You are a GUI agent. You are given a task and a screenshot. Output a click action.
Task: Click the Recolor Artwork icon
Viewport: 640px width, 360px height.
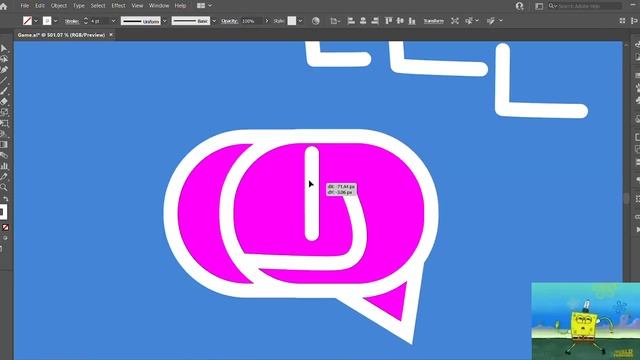tap(316, 21)
